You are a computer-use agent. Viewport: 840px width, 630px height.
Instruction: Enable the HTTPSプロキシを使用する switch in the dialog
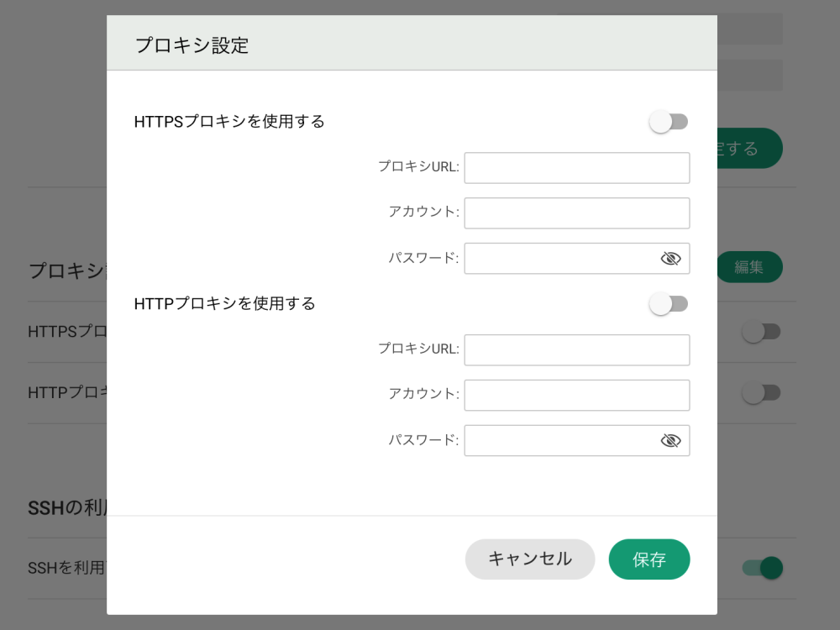point(669,122)
